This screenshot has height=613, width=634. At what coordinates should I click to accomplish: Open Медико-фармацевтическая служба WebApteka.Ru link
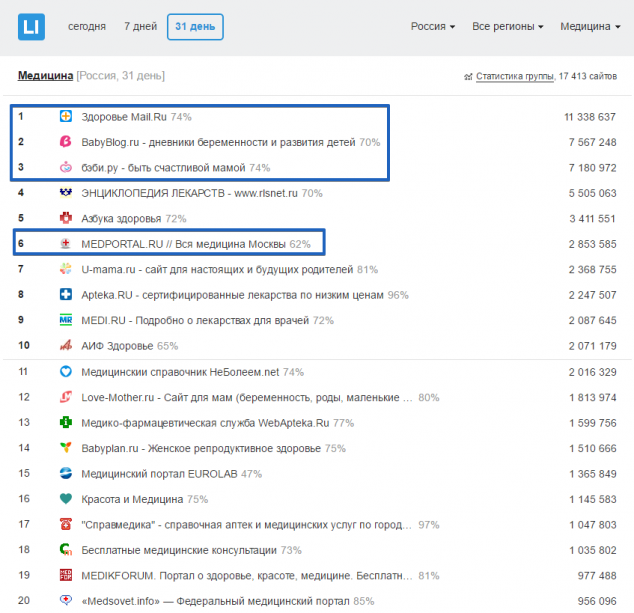205,423
